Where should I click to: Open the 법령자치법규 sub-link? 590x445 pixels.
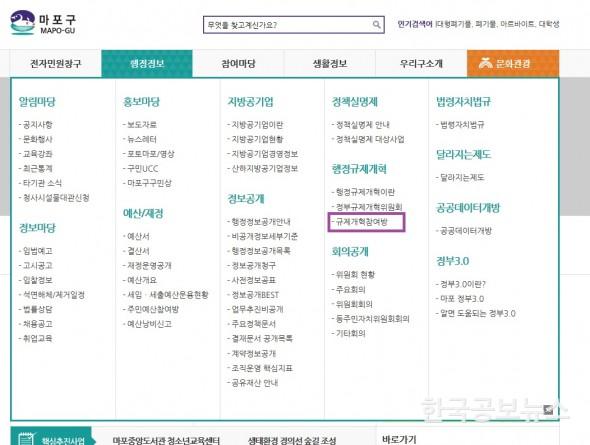click(x=462, y=125)
